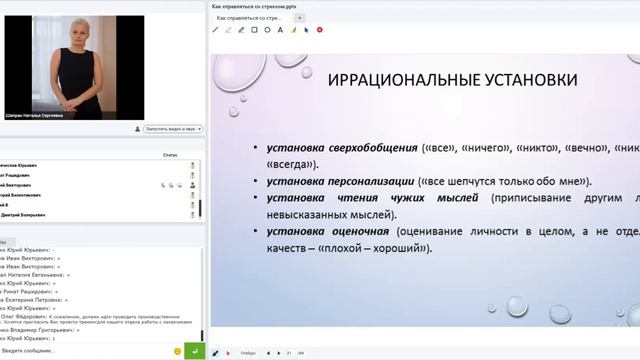Click the presenter webcam video thumbnail
640x360 pixels.
pyautogui.click(x=74, y=68)
